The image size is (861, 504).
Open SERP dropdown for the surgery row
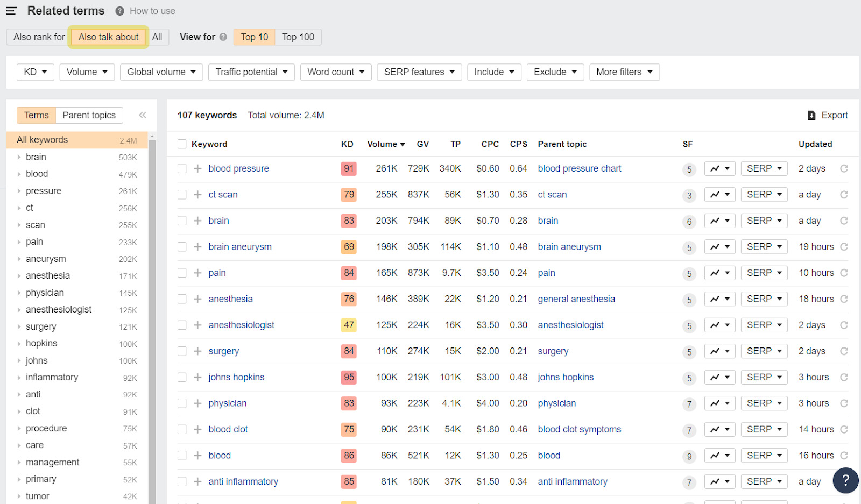pos(764,351)
